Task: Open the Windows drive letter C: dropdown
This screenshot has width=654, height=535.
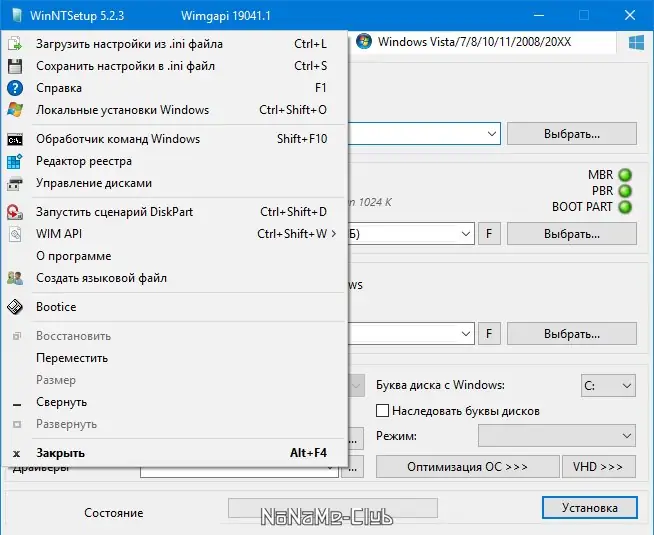Action: tap(608, 385)
